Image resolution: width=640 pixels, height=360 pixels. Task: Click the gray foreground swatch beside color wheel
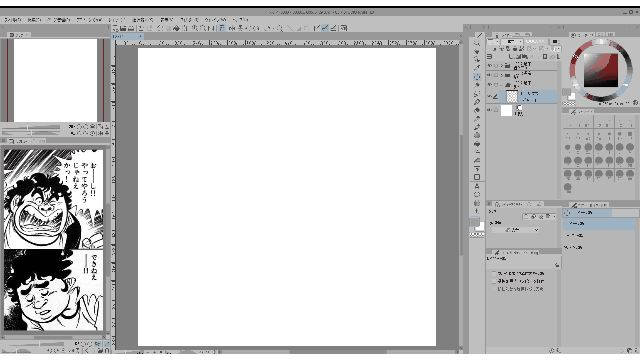(566, 92)
